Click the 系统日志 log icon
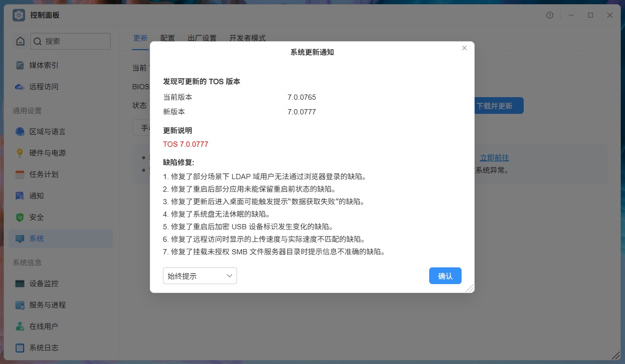Viewport: 625px width, 364px height. point(19,348)
